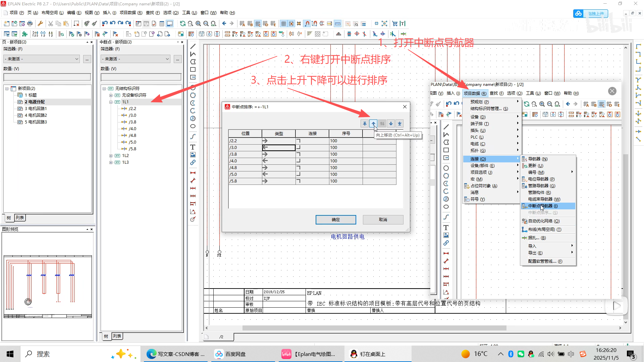This screenshot has width=644, height=362.
Task: Click filter ellipsis button in interruption navigator
Action: 178,59
